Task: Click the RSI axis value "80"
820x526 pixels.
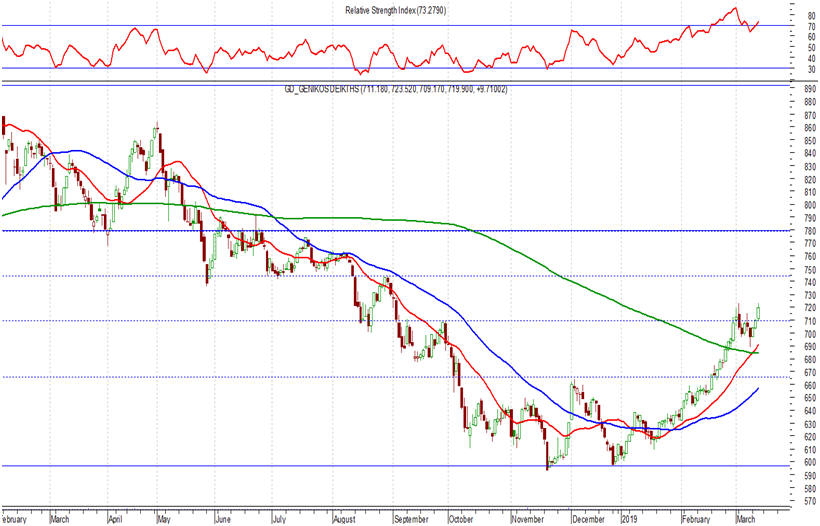Action: click(x=811, y=16)
